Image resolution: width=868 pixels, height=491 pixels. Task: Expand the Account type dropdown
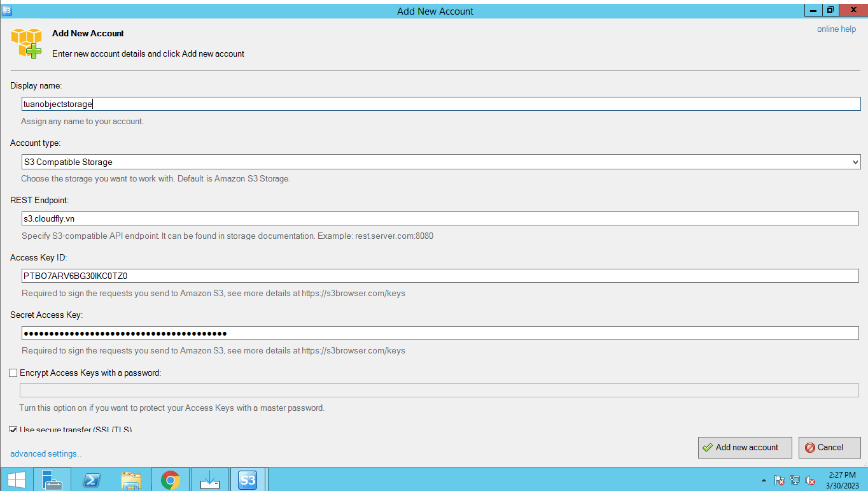[440, 162]
